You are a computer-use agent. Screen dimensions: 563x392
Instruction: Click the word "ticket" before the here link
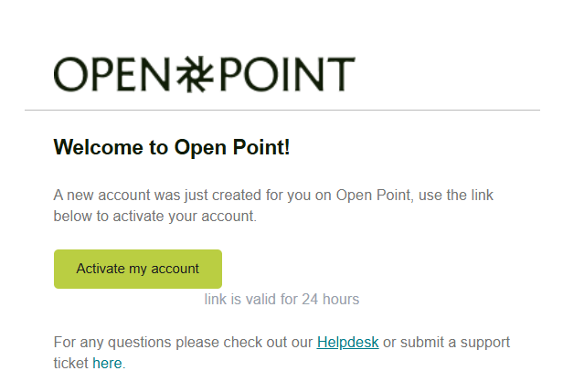71,363
